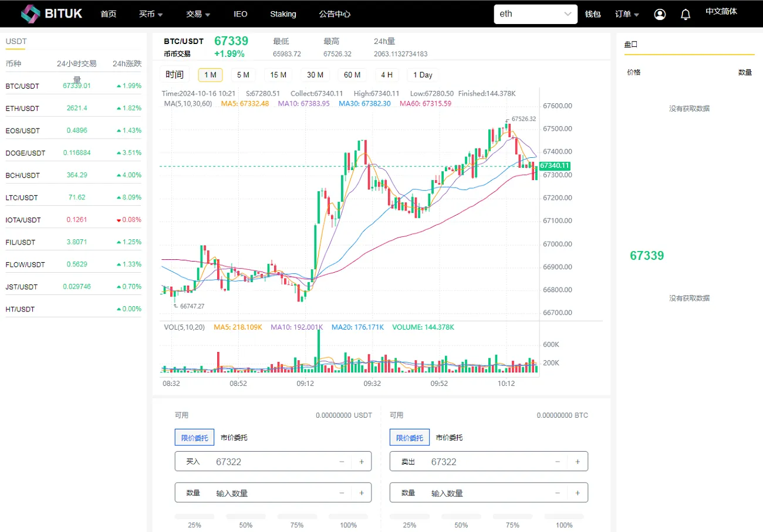Click the 50% amount marker on buy panel

click(245, 525)
